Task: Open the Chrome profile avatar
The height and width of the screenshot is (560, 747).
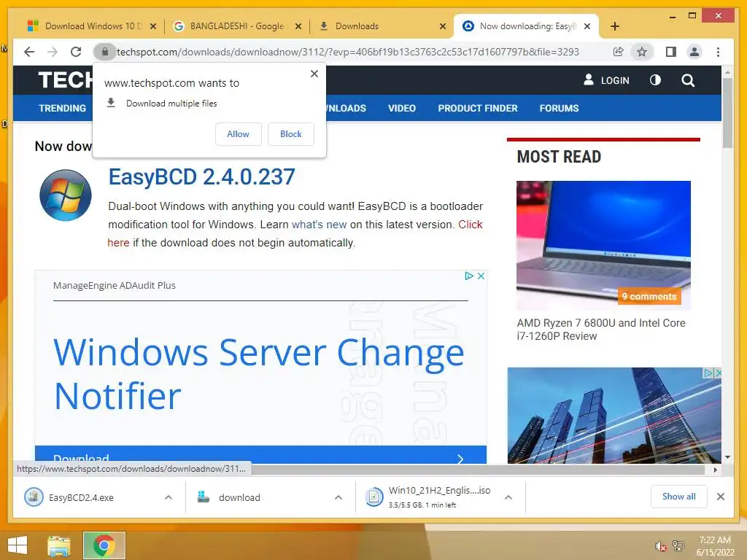Action: point(694,52)
